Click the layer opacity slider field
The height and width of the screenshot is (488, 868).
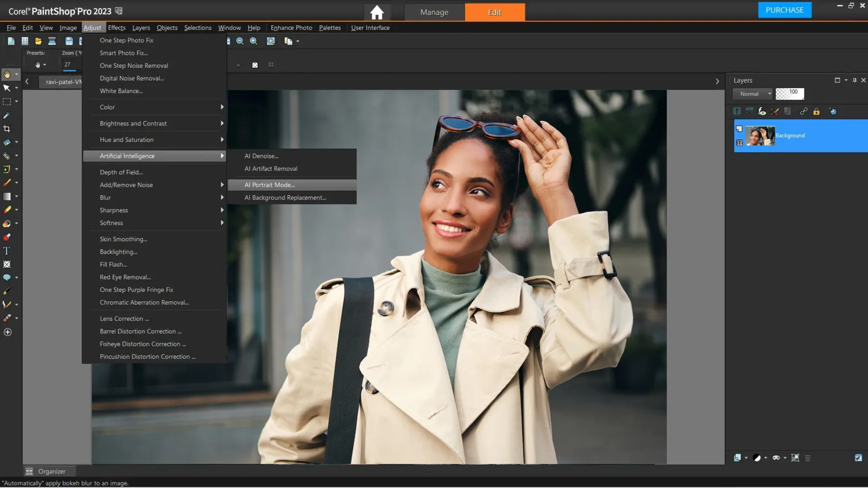click(x=789, y=93)
